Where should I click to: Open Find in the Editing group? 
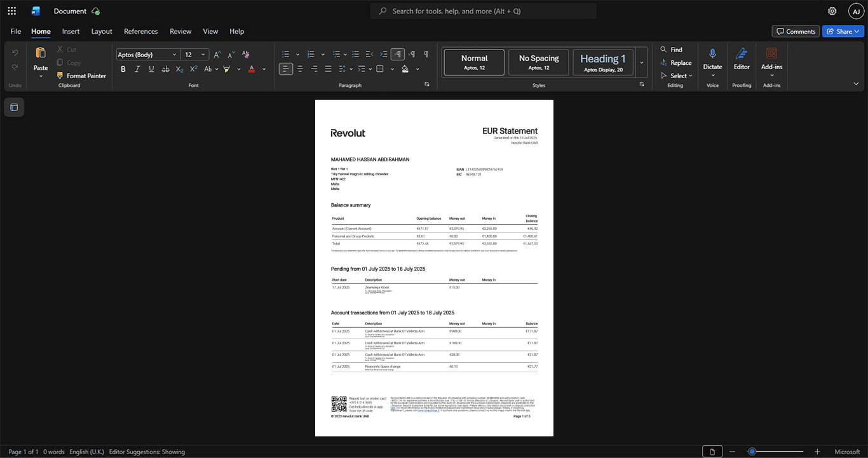(671, 50)
